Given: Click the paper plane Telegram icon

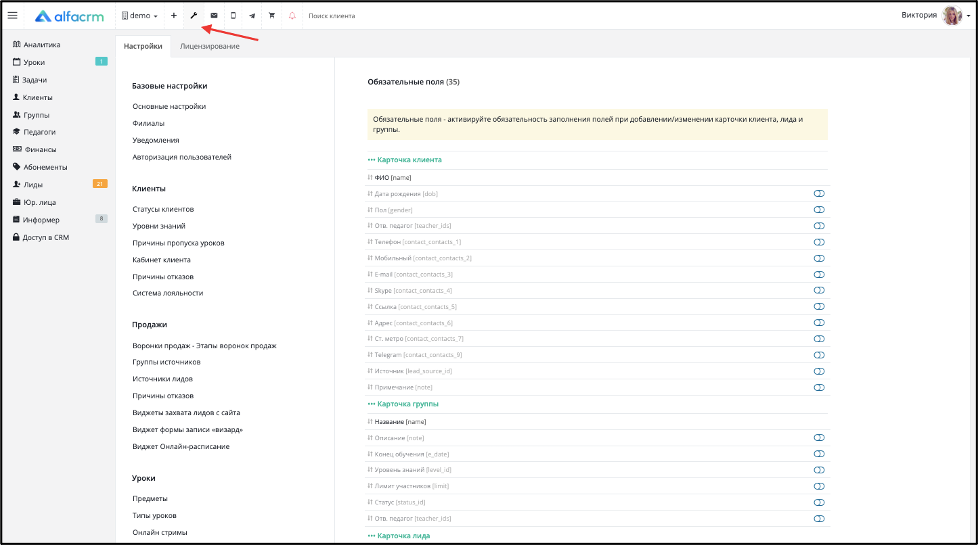Looking at the screenshot, I should pos(252,16).
